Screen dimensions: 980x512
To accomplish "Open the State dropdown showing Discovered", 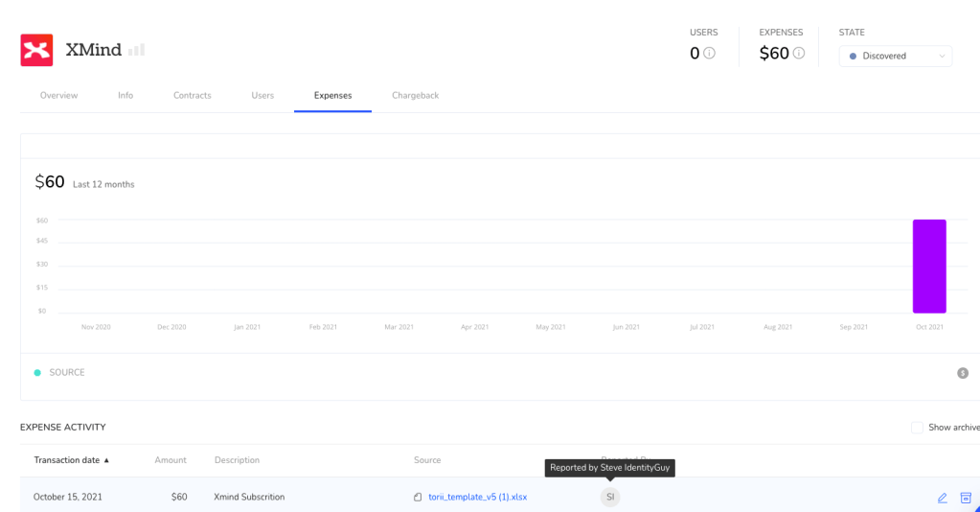I will click(895, 56).
